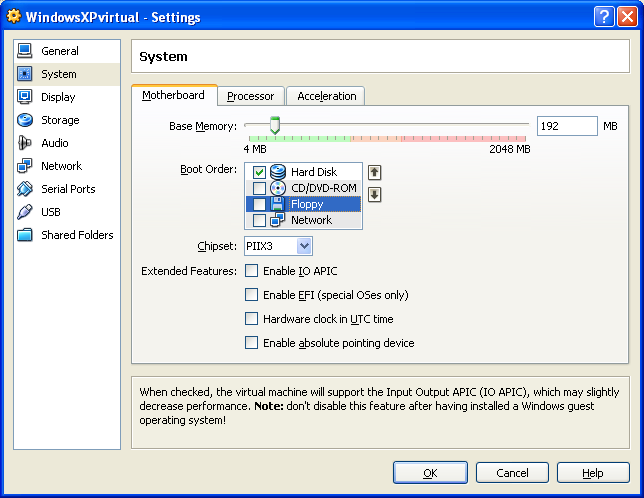Select the Network boot order row
This screenshot has width=644, height=498.
coord(304,220)
